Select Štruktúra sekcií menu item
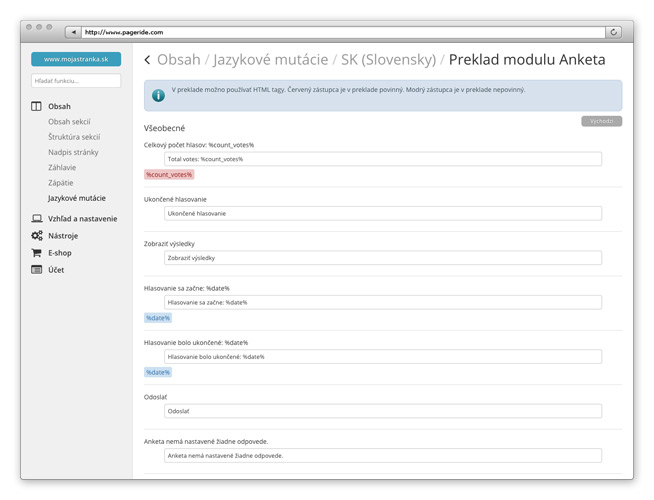The width and height of the screenshot is (654, 500). [x=73, y=137]
